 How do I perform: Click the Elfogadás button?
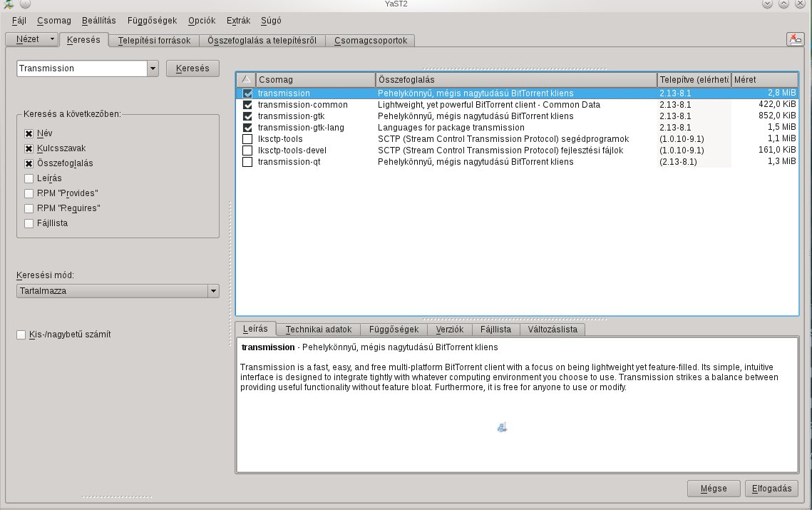coord(771,488)
